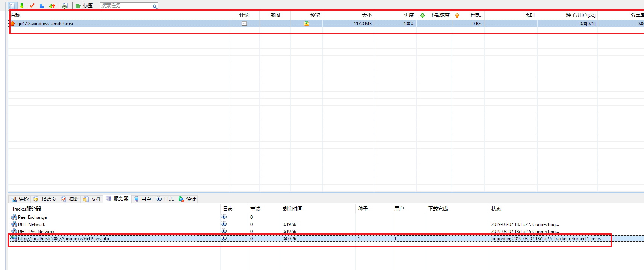Screen dimensions: 644x270
Task: Click the 0 B/s upload speed cell
Action: [477, 23]
